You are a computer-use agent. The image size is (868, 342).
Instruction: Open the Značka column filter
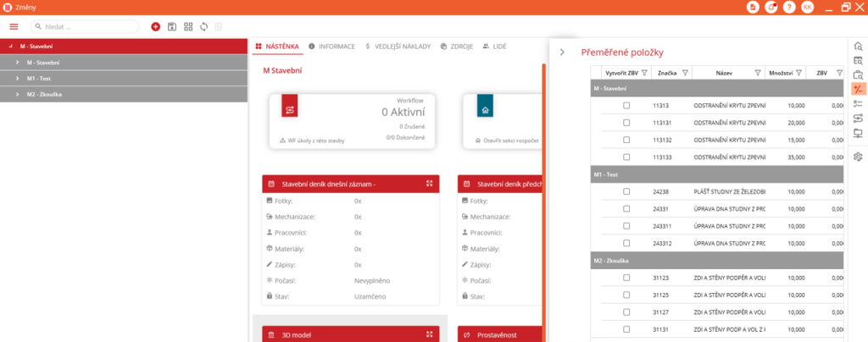click(x=685, y=73)
